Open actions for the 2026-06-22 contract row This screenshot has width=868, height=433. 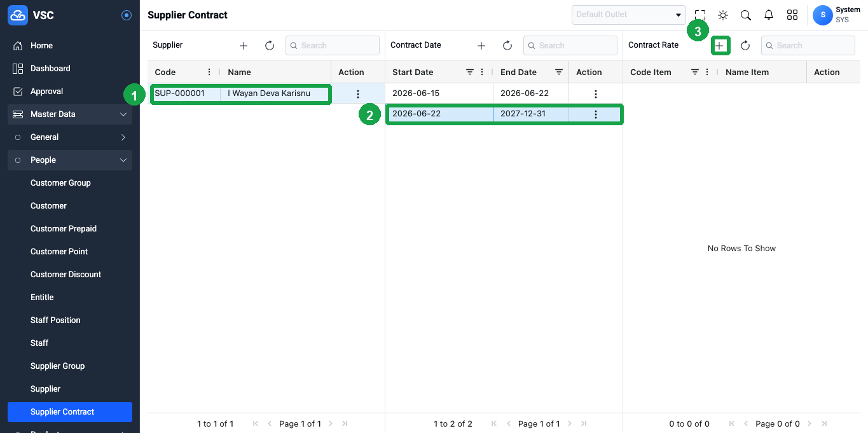click(x=596, y=114)
